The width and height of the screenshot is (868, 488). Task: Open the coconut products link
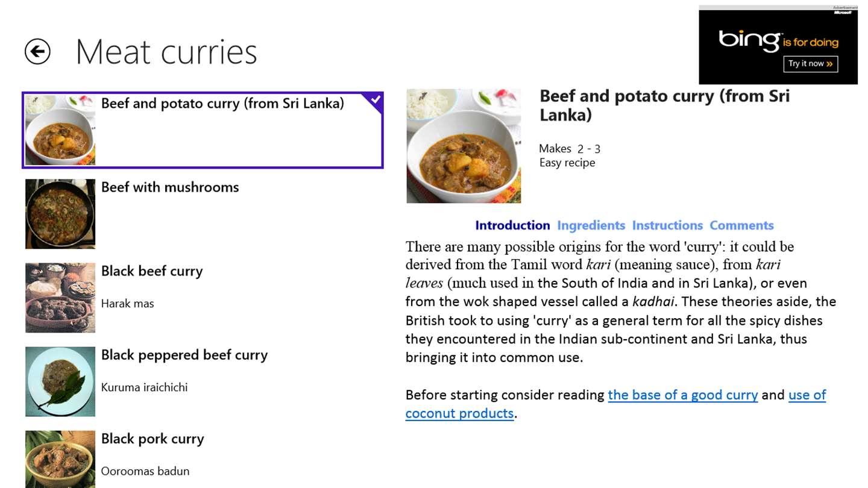pos(459,413)
